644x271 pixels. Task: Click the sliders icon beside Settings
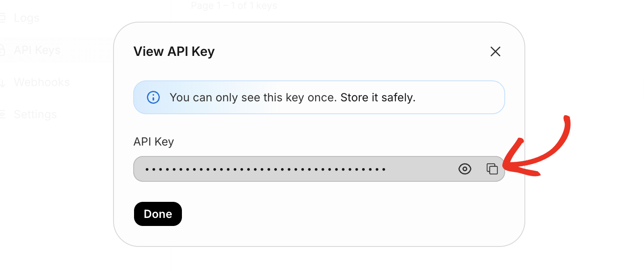(3, 115)
